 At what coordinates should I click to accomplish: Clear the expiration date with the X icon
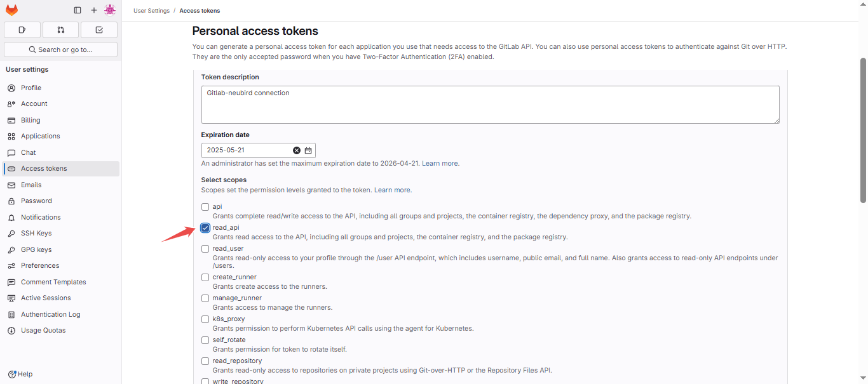[x=297, y=150]
